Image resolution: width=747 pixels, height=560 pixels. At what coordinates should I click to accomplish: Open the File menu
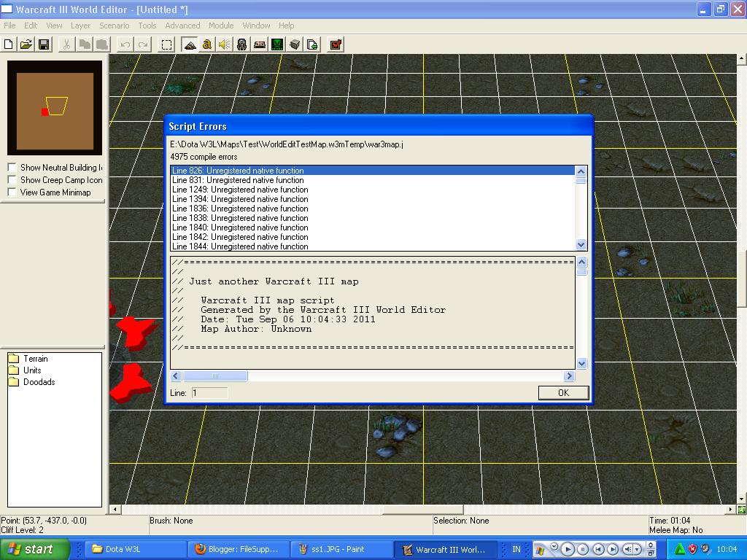9,26
